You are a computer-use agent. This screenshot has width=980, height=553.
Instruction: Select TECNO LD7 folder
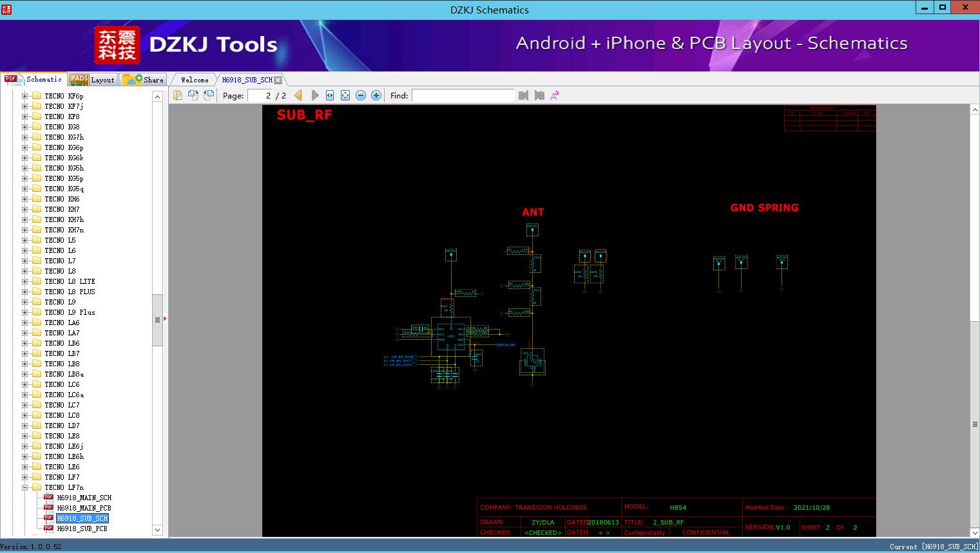(62, 426)
